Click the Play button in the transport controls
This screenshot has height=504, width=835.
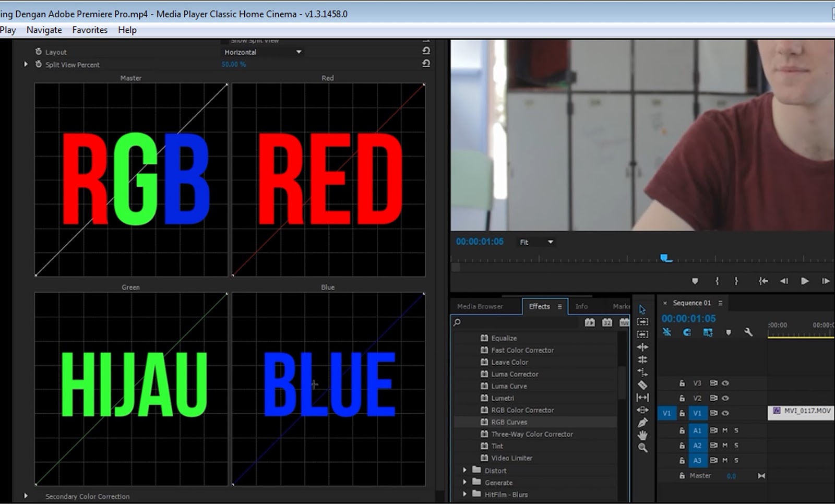(804, 281)
